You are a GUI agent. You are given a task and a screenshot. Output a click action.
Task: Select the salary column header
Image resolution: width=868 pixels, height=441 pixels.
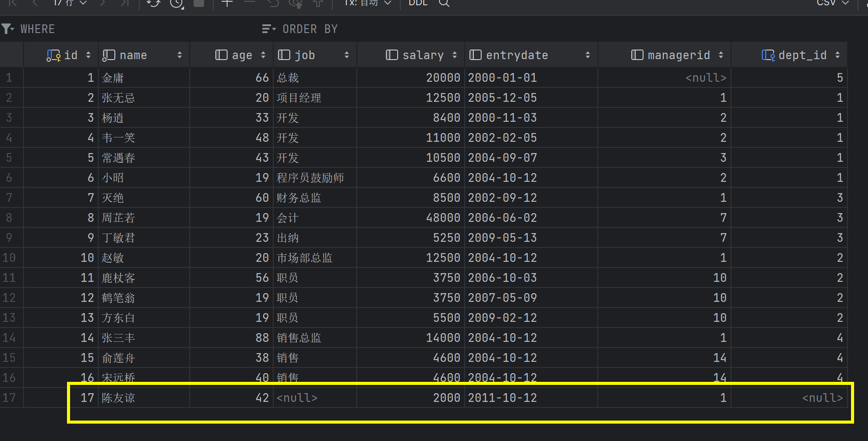[411, 55]
